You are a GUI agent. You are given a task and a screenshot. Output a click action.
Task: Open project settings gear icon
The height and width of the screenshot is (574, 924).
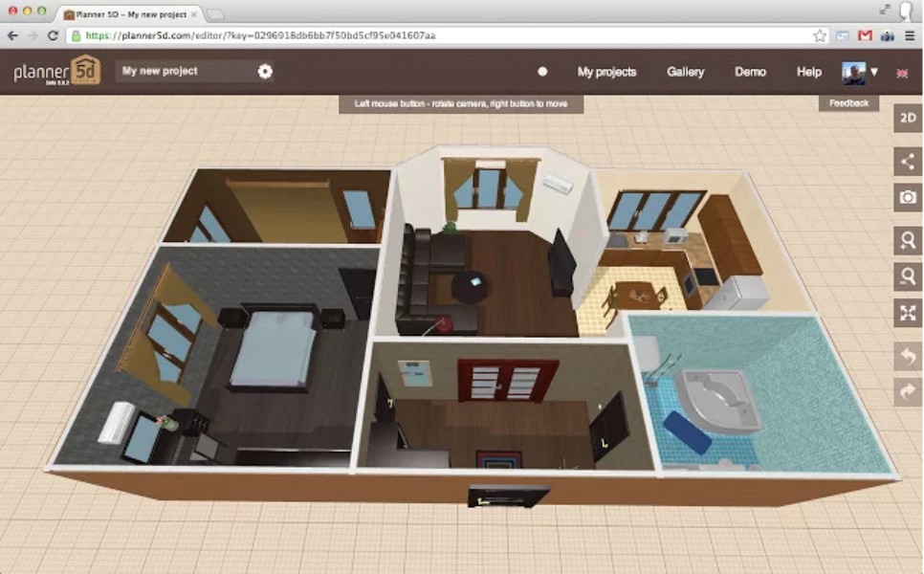265,72
